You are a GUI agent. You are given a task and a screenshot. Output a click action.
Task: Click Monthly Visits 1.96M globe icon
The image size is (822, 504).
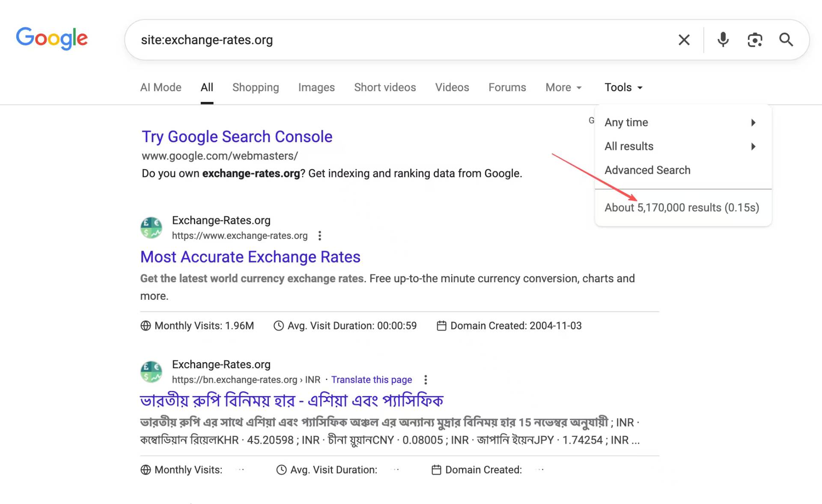(x=146, y=326)
